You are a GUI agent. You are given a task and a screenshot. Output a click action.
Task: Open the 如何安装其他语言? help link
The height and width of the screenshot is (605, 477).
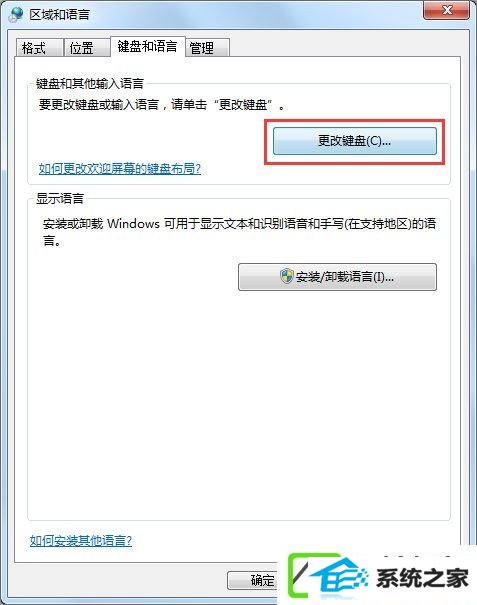pos(81,541)
